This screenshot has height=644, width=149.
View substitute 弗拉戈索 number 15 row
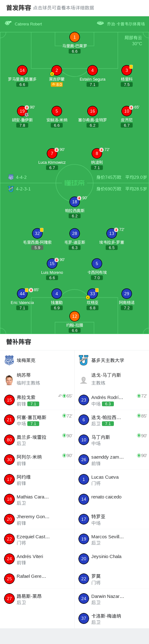click(x=37, y=400)
